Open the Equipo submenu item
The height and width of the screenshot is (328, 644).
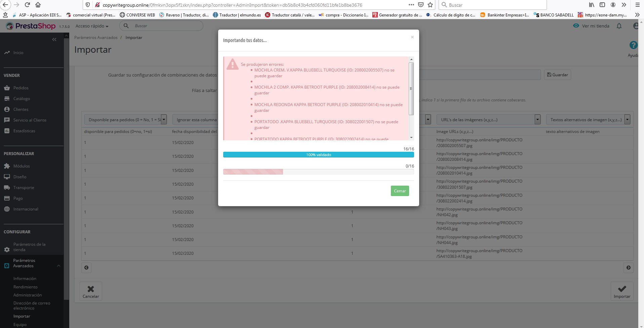[20, 325]
